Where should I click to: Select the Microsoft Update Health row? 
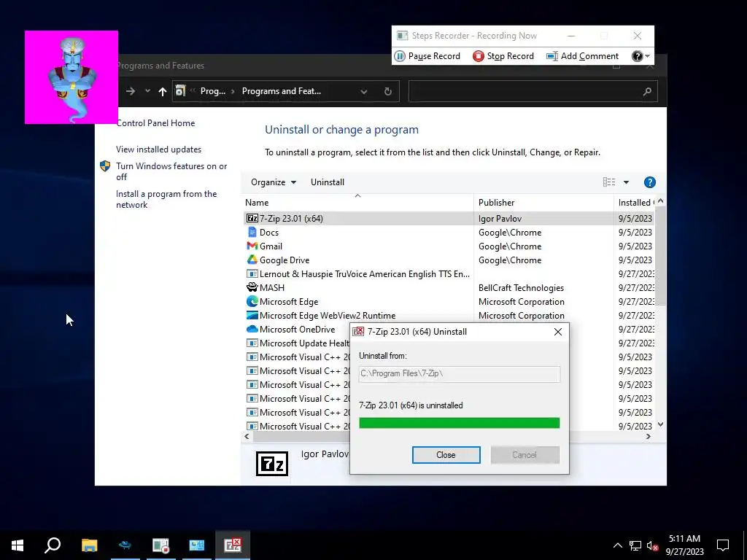298,343
